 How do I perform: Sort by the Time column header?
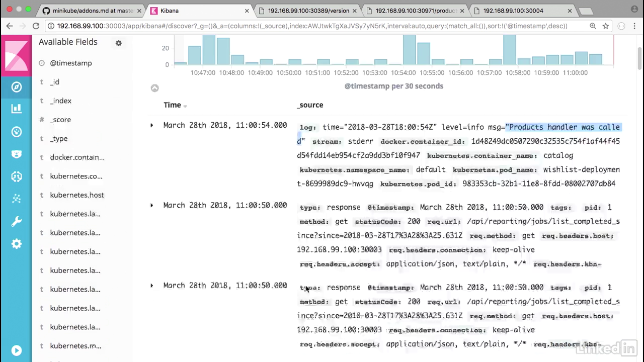coord(175,105)
